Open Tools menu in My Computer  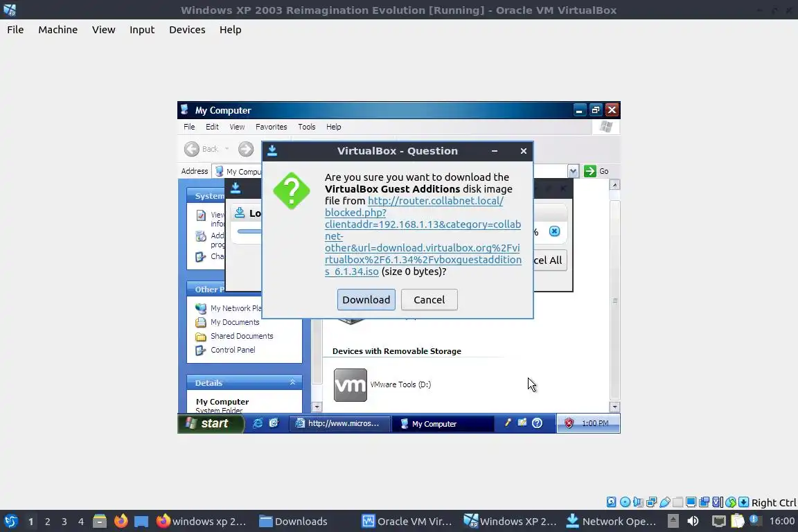[x=306, y=127]
